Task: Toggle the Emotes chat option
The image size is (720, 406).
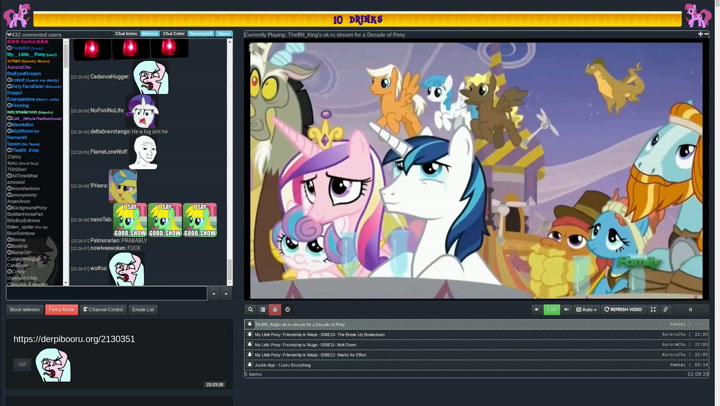Action: tap(150, 34)
